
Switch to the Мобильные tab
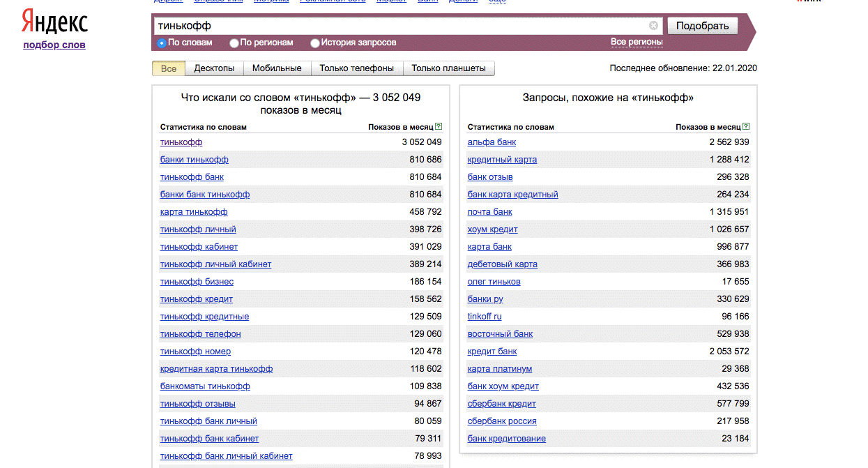[x=277, y=68]
